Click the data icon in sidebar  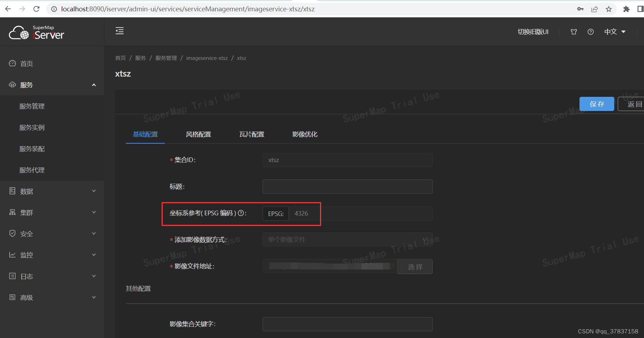click(12, 191)
